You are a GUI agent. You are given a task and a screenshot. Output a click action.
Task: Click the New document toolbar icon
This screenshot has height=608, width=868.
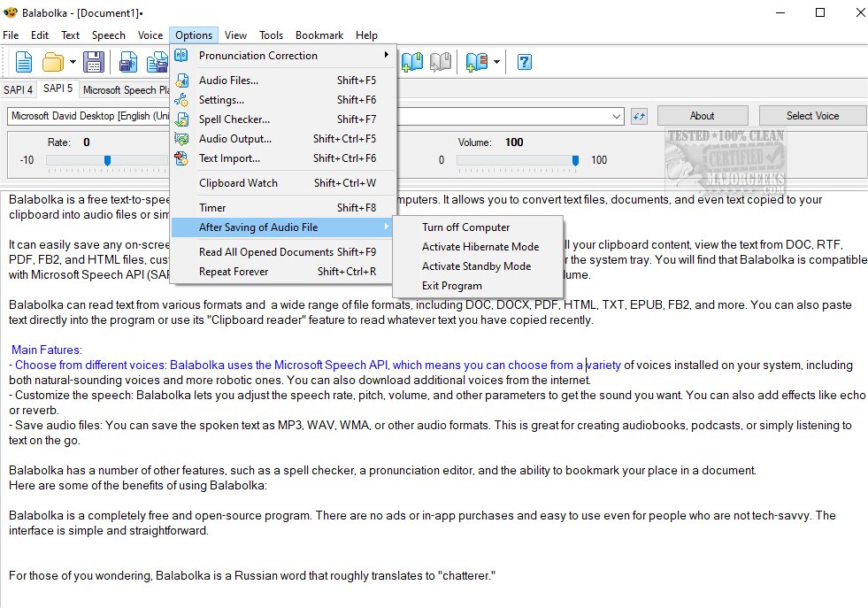[x=24, y=62]
